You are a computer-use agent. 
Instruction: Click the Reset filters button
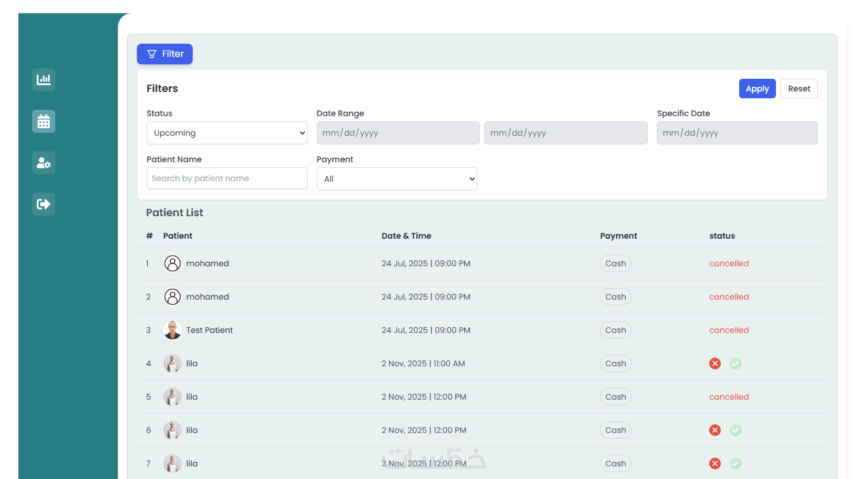coord(799,89)
